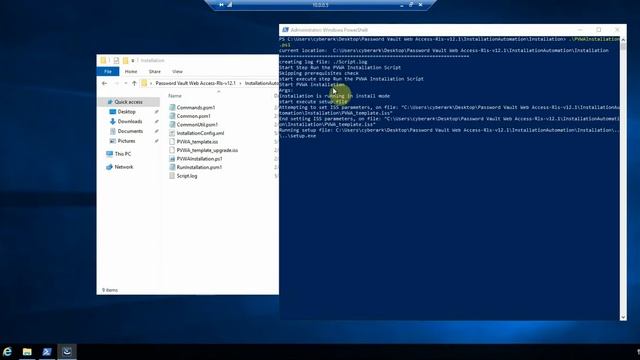Viewport: 640px width, 360px height.
Task: Minimize the PowerShell window
Action: click(x=580, y=30)
